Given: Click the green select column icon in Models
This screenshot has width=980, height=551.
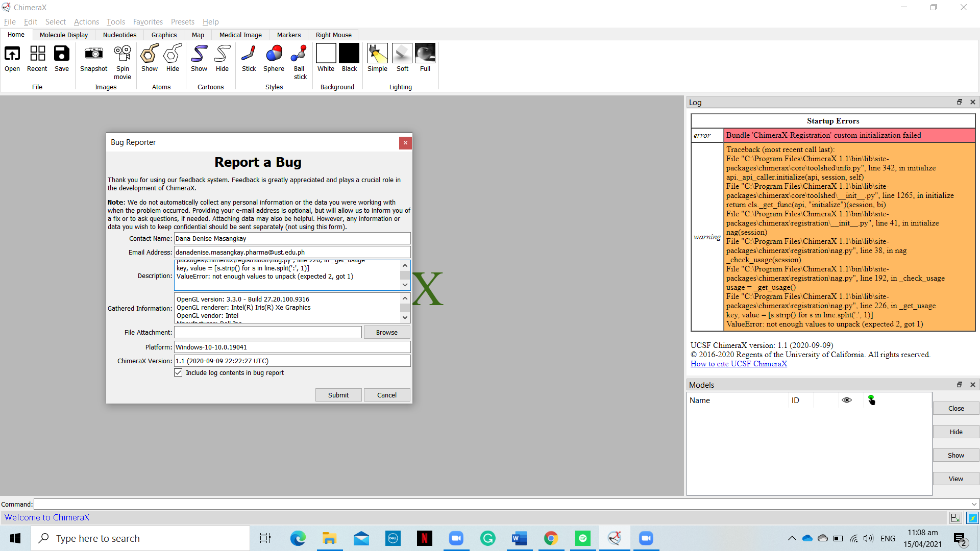Looking at the screenshot, I should pyautogui.click(x=871, y=400).
